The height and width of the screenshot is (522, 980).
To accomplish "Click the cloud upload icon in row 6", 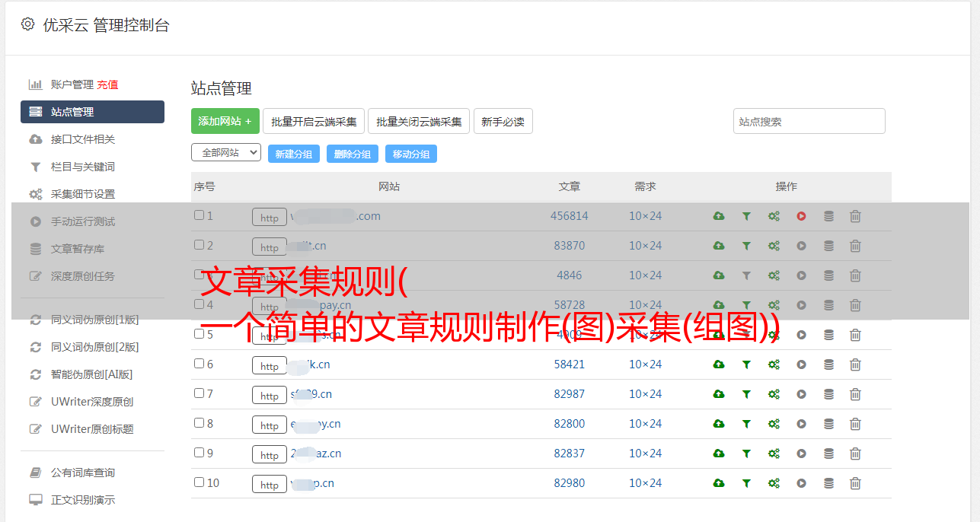I will [x=719, y=364].
